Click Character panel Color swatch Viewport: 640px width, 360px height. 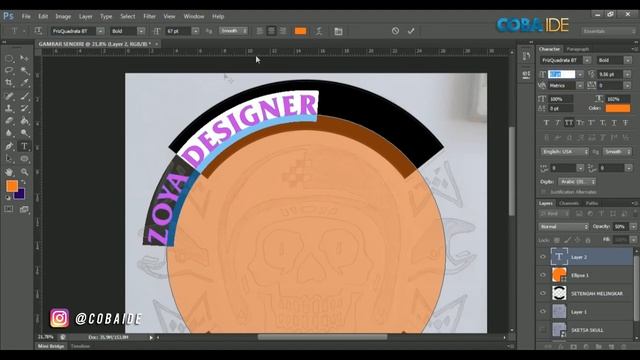618,108
